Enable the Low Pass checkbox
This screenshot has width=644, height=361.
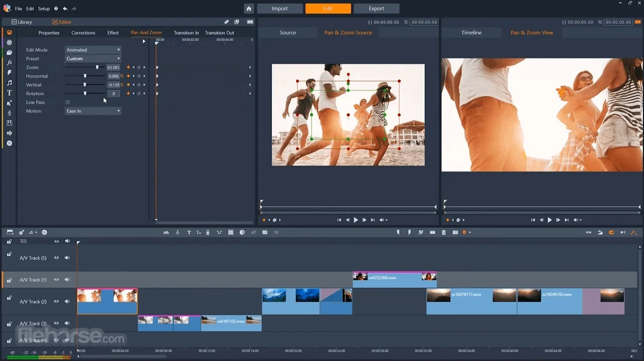[68, 102]
